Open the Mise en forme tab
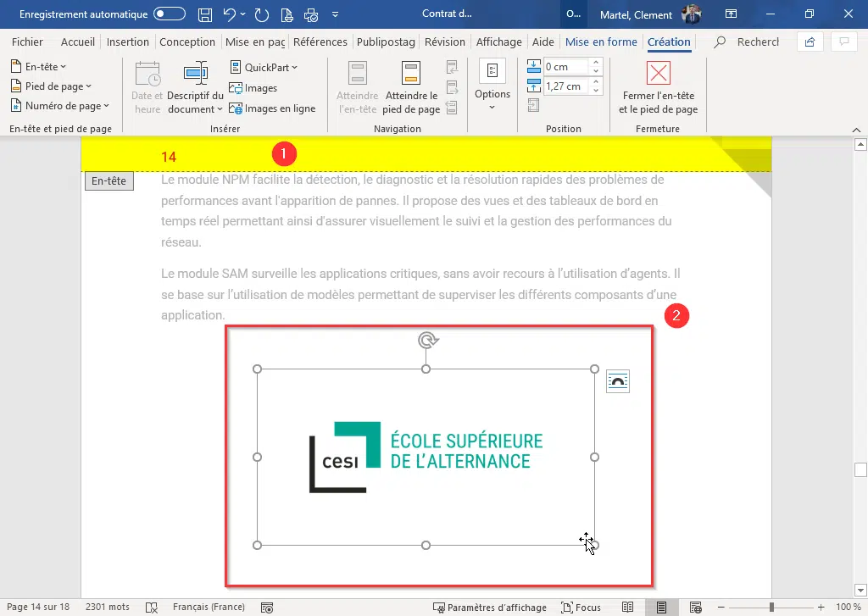 (x=601, y=42)
